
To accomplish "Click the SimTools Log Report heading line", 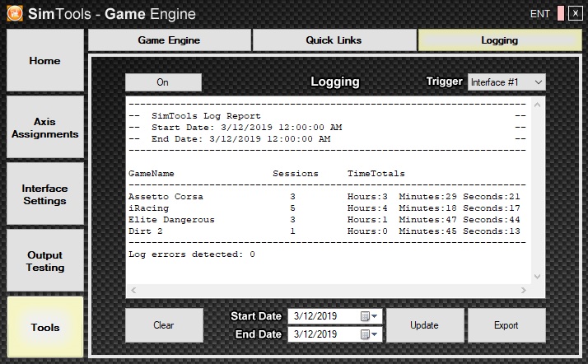I will click(206, 116).
